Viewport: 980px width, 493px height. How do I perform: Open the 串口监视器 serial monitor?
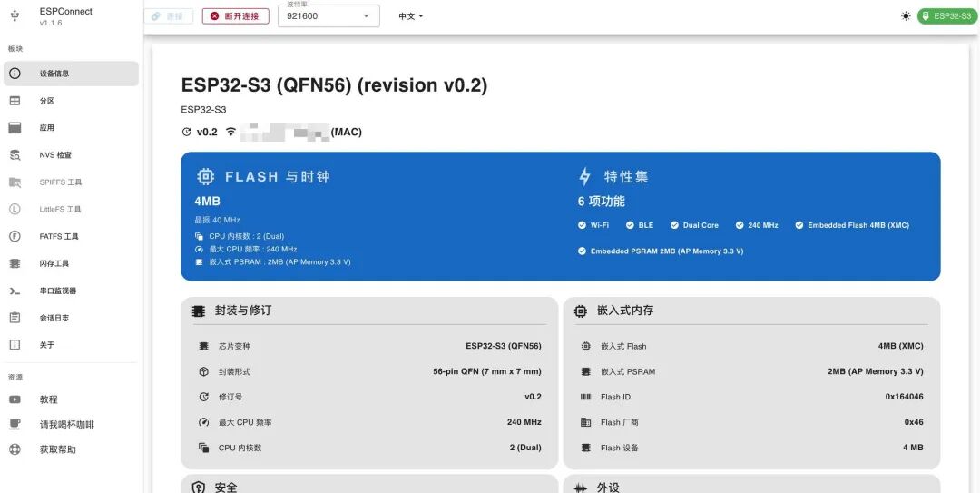pos(71,291)
